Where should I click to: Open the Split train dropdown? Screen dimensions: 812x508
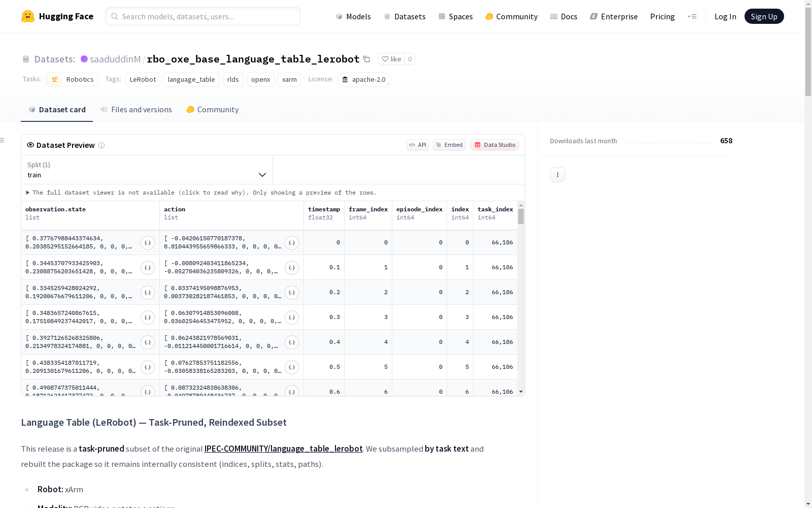click(147, 170)
